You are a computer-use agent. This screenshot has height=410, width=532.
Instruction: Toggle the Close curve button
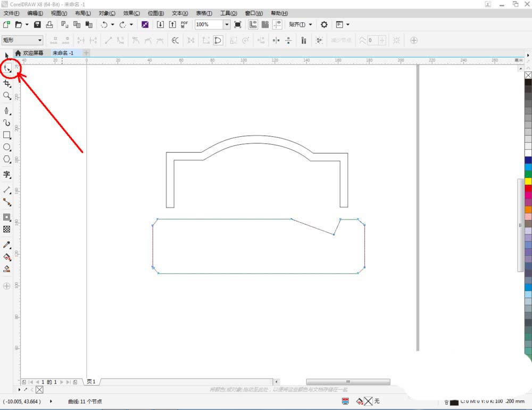218,40
